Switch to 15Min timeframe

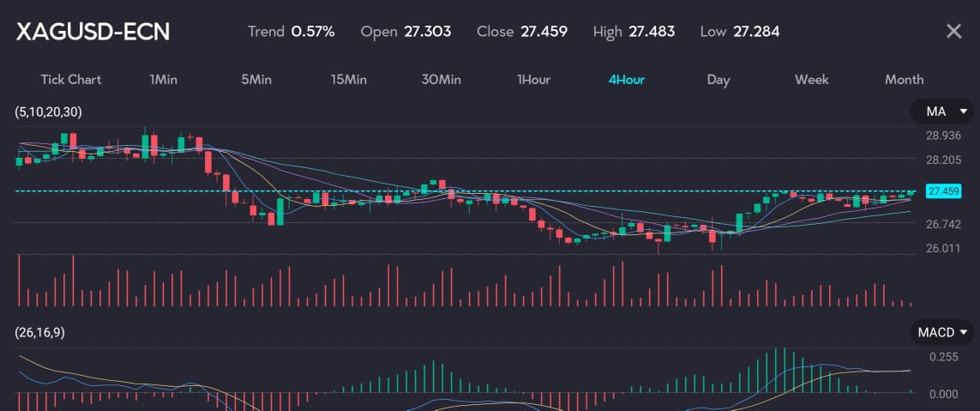(349, 80)
